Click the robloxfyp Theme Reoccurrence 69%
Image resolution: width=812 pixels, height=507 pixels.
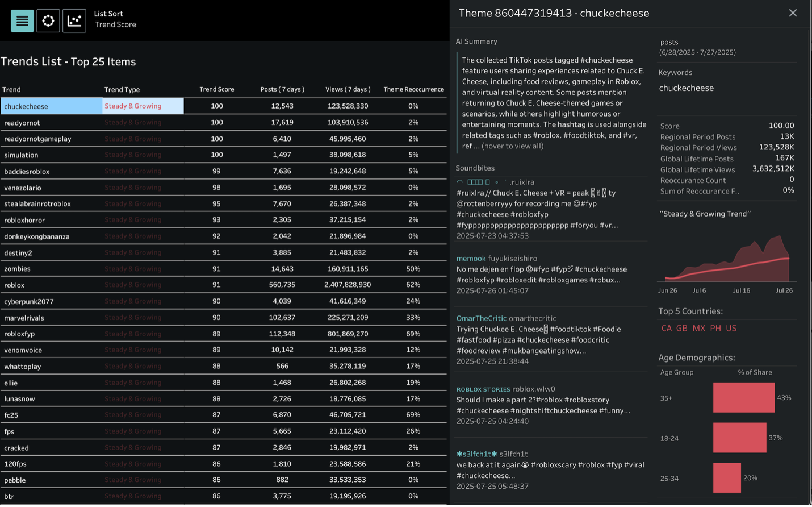coord(413,334)
